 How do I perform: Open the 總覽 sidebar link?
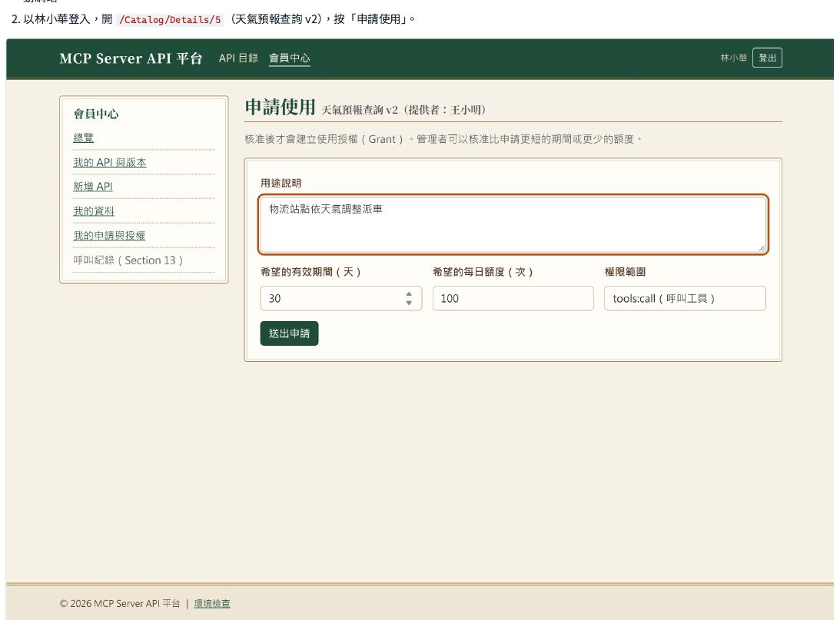pos(84,138)
